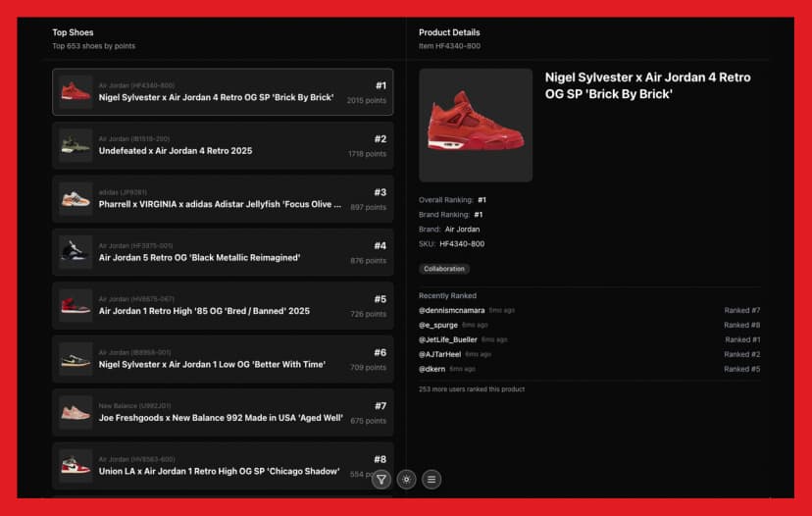Click the red Air Jordan 4 thumbnail in the #1 row
The width and height of the screenshot is (812, 516).
[x=76, y=92]
